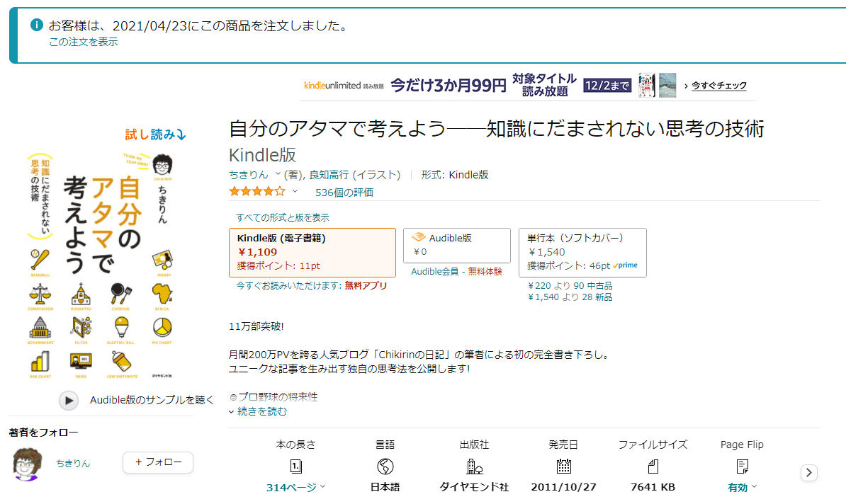Click the star rating display
The image size is (846, 504).
(x=257, y=191)
